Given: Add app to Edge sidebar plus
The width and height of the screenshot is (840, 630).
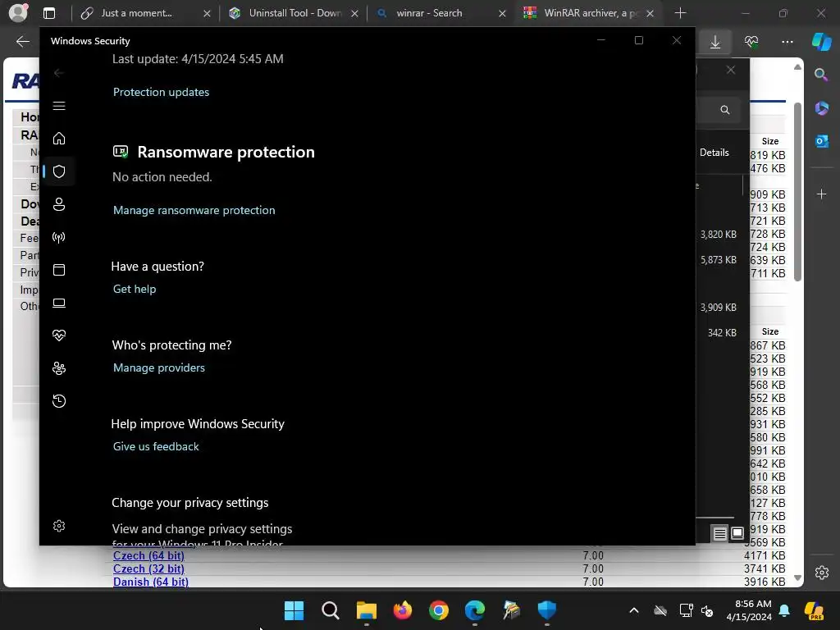Looking at the screenshot, I should 822,194.
